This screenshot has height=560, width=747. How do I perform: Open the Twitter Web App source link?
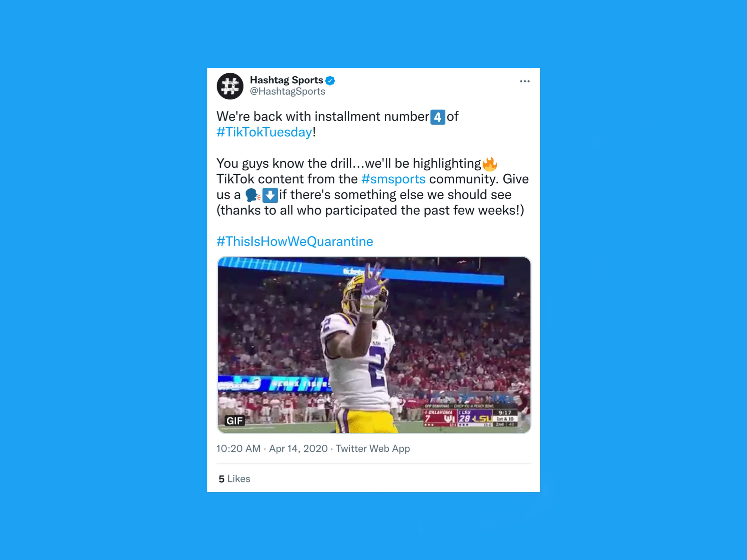(x=373, y=449)
